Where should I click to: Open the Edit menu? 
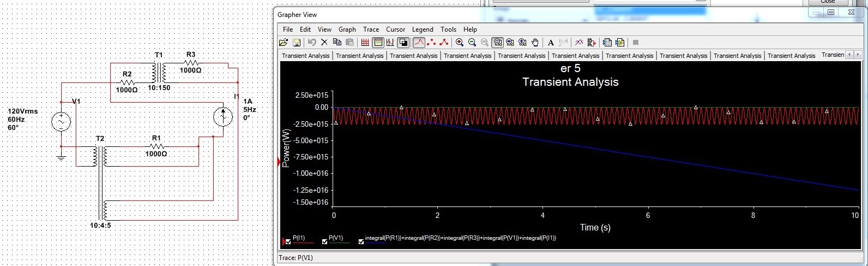pos(305,29)
